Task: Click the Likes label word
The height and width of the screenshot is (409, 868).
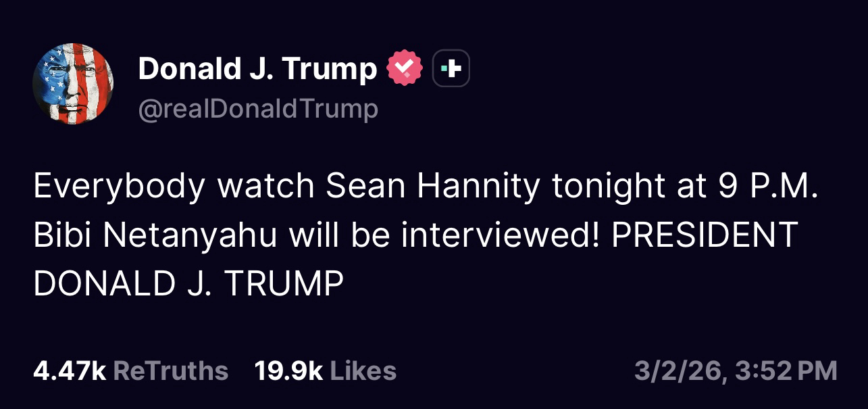Action: pyautogui.click(x=363, y=370)
